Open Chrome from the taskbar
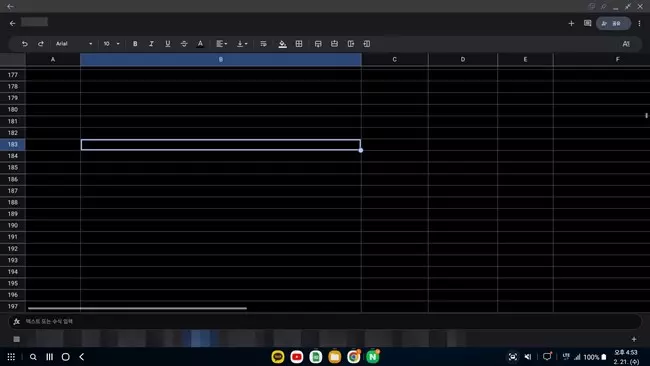 point(354,357)
